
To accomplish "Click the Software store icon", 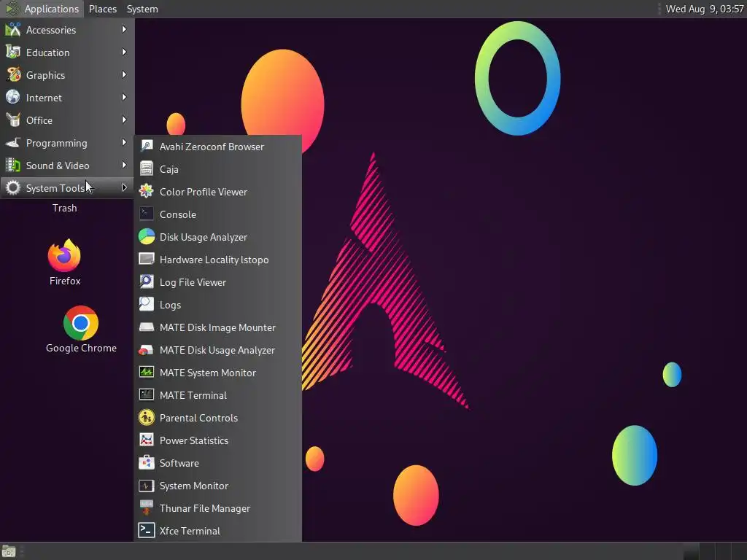I will coord(146,463).
